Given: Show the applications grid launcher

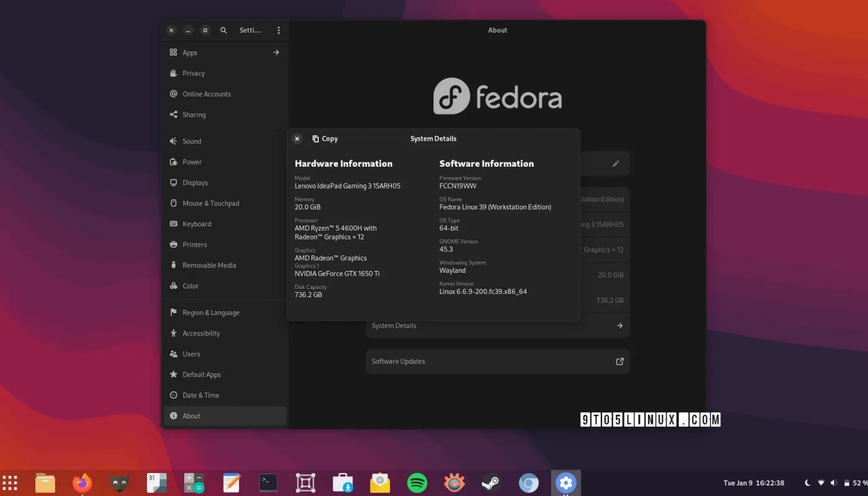Looking at the screenshot, I should point(10,482).
